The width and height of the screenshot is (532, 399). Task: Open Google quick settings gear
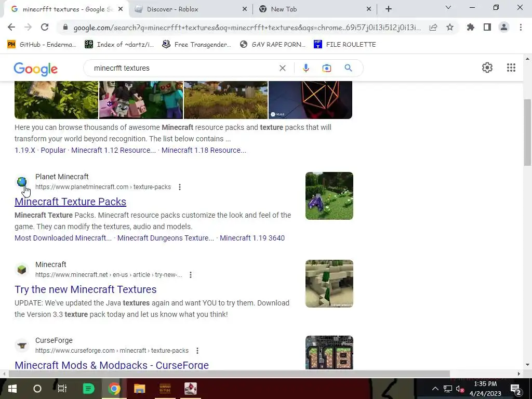(x=487, y=68)
